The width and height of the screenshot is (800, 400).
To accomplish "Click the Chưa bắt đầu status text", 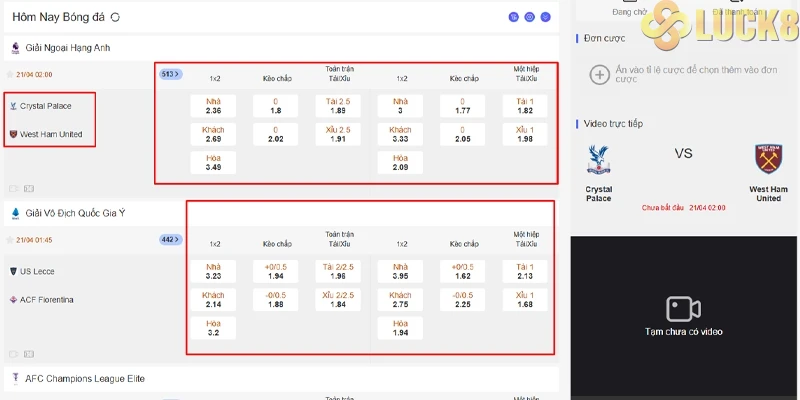I will point(662,208).
